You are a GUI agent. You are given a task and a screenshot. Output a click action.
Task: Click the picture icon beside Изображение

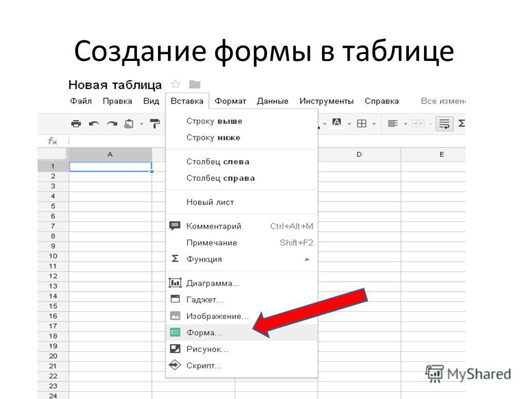tap(175, 316)
